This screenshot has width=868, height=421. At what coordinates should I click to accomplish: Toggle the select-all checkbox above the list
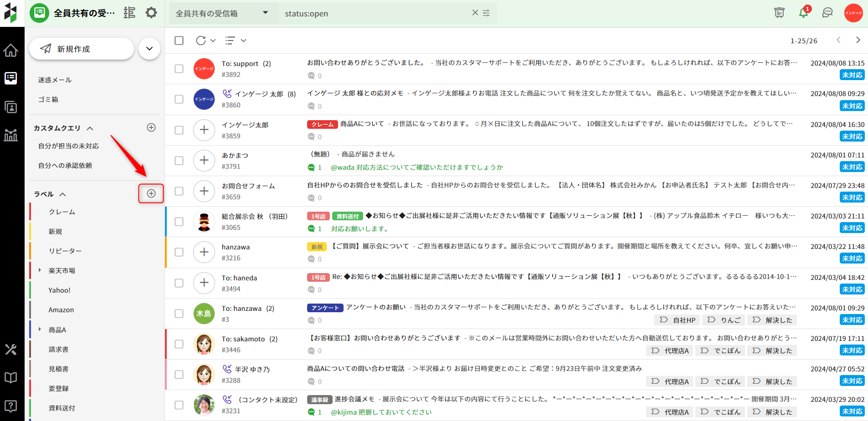[x=179, y=41]
